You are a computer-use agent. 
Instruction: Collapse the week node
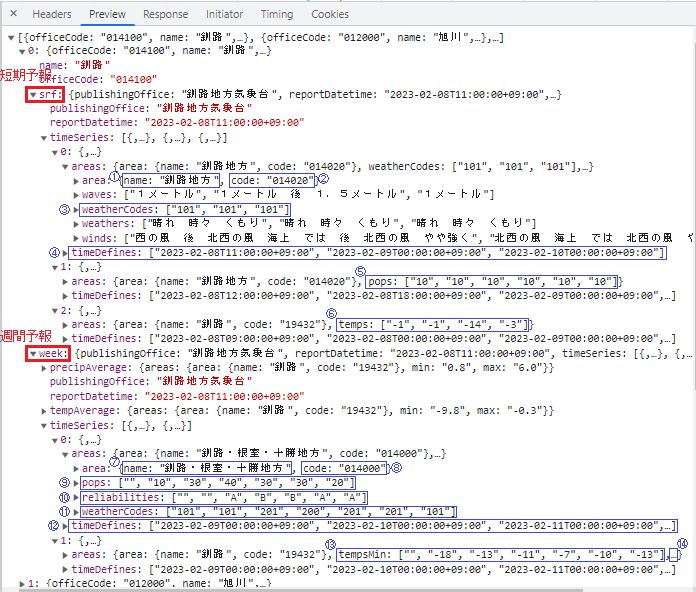point(33,354)
